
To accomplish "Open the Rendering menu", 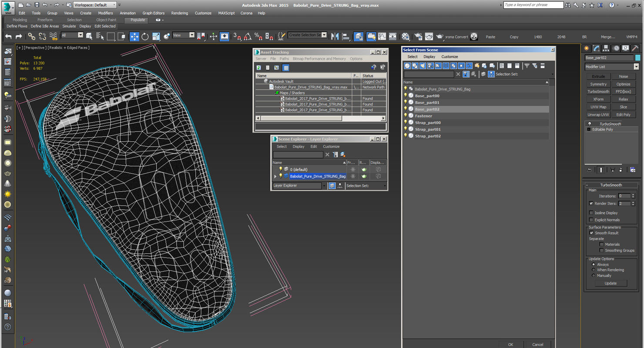I will tap(179, 13).
